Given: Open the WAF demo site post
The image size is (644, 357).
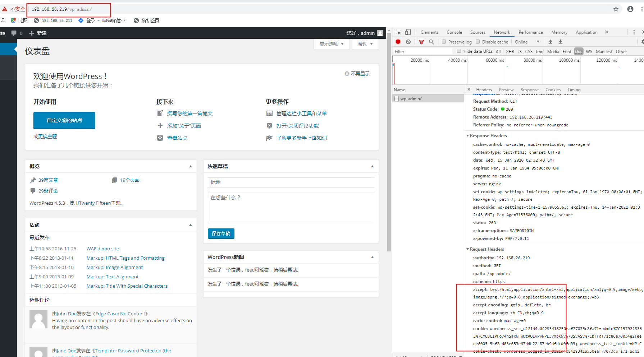Looking at the screenshot, I should 103,249.
